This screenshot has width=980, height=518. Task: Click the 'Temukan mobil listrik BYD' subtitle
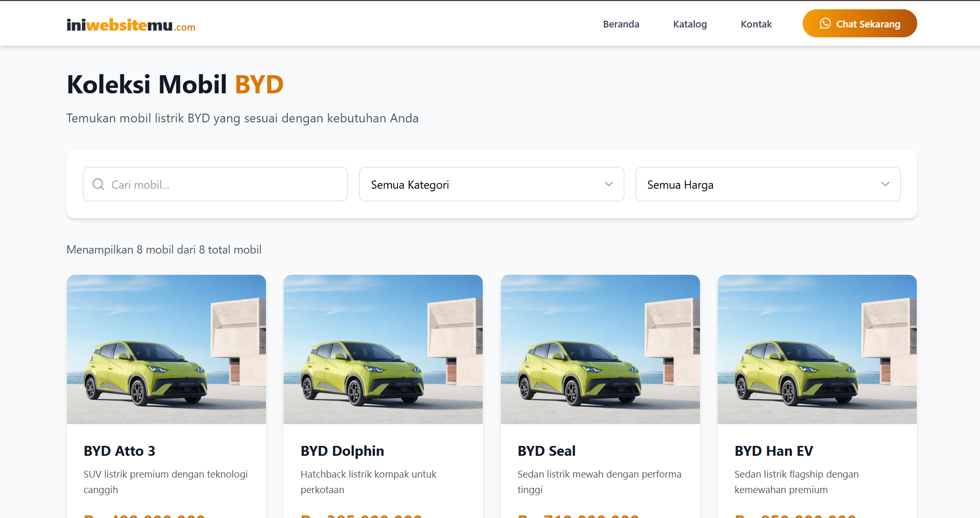click(x=242, y=118)
